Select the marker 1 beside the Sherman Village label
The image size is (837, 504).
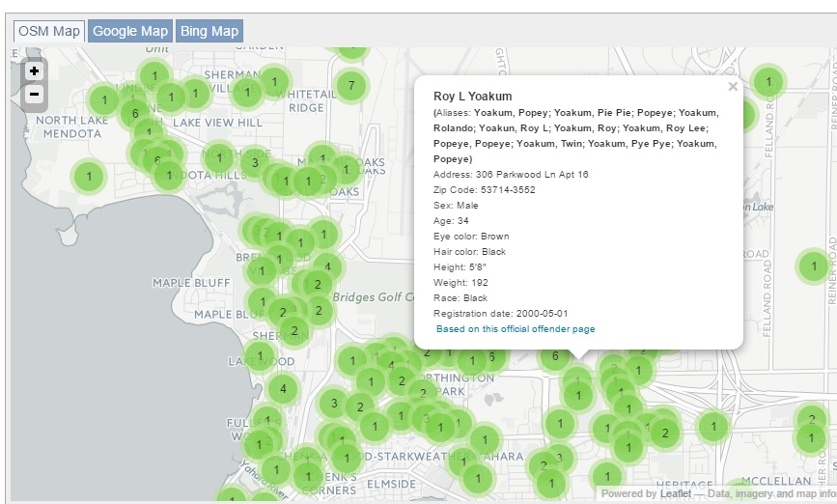274,82
